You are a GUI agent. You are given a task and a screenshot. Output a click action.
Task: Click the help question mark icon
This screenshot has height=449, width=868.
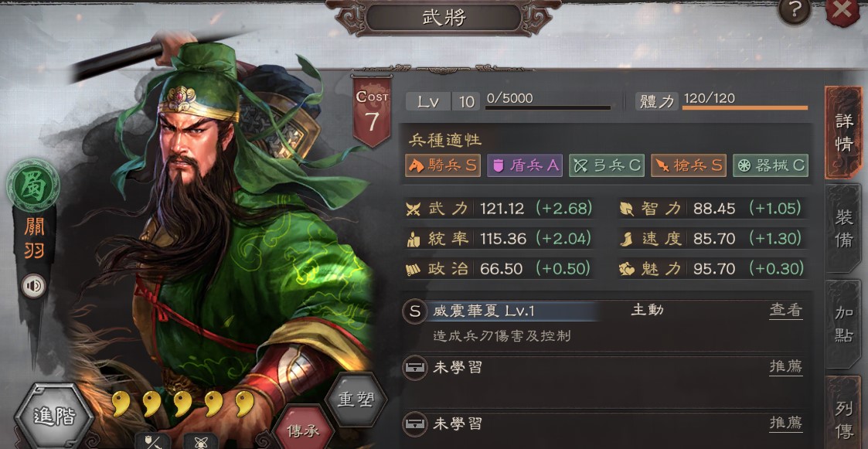(x=795, y=10)
